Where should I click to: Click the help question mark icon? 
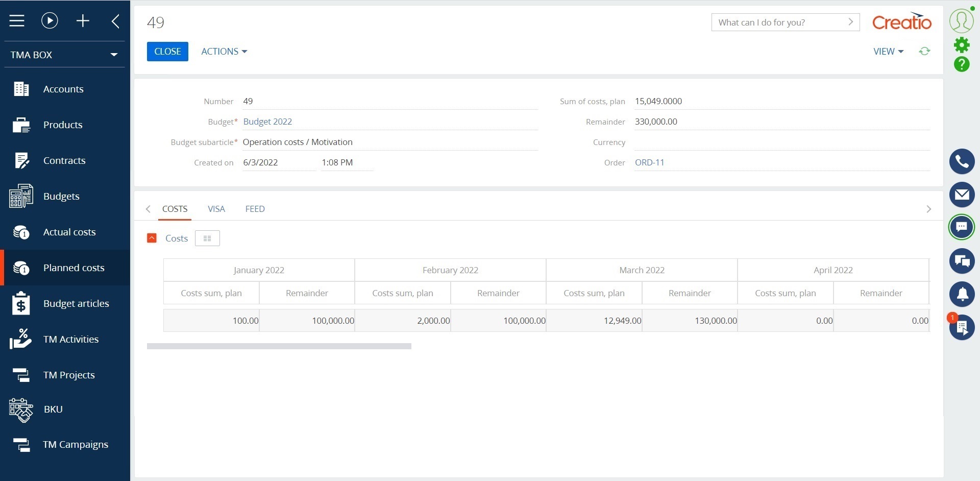963,65
